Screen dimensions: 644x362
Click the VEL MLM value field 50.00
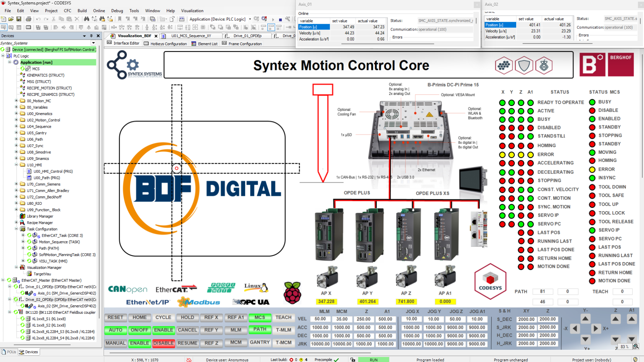point(320,319)
